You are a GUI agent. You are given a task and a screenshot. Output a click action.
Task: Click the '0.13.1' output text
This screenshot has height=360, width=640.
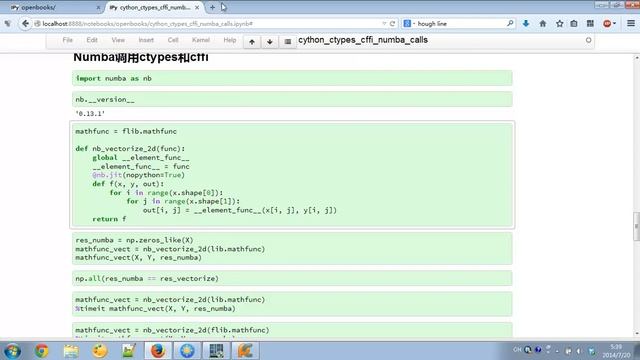90,113
